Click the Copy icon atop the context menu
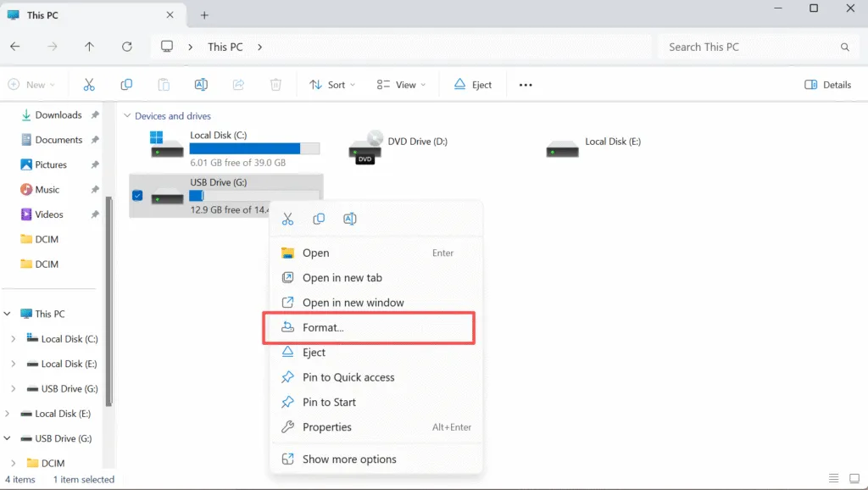 click(x=319, y=218)
